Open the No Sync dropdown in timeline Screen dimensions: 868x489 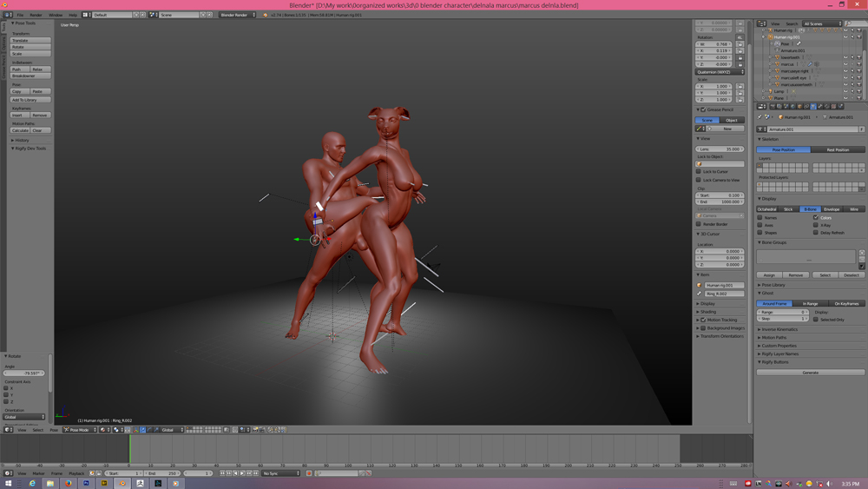(x=281, y=473)
